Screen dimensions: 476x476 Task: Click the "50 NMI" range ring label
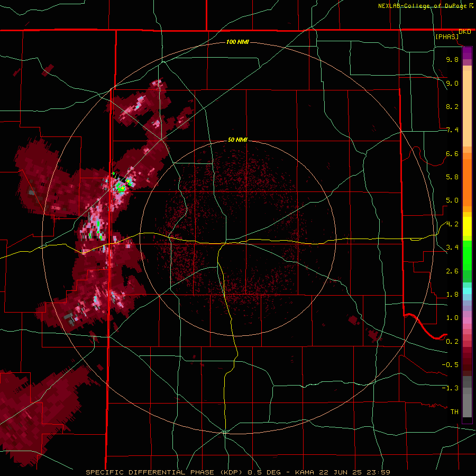pos(237,140)
